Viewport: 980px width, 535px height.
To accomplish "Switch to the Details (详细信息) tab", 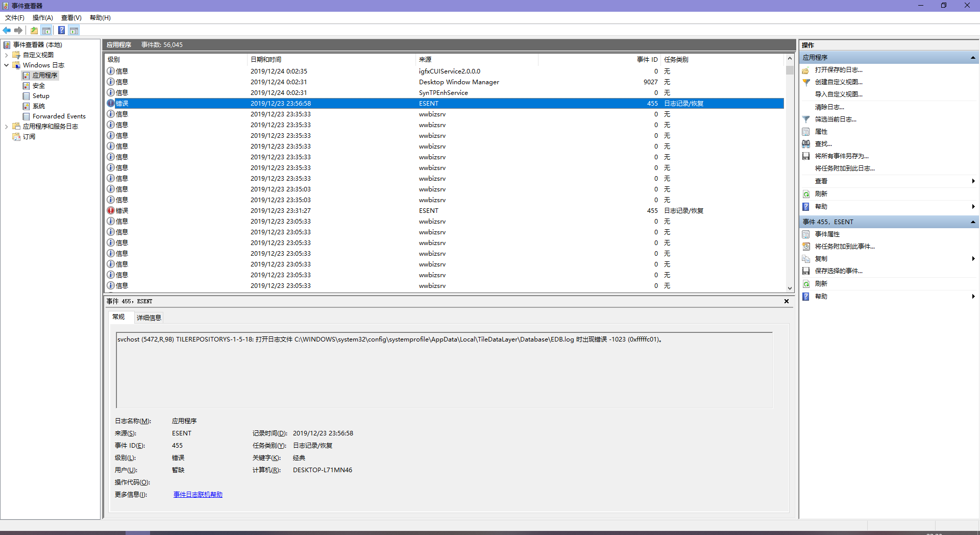I will pyautogui.click(x=149, y=318).
